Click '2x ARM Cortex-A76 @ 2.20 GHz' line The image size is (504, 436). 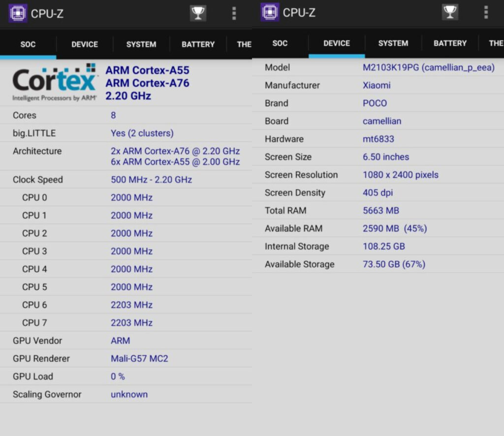(x=175, y=151)
